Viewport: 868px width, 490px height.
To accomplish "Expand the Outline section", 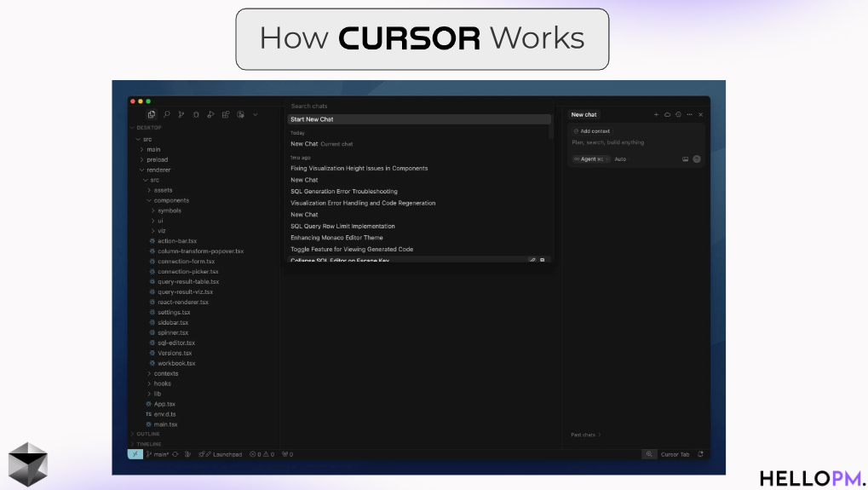I will click(147, 434).
